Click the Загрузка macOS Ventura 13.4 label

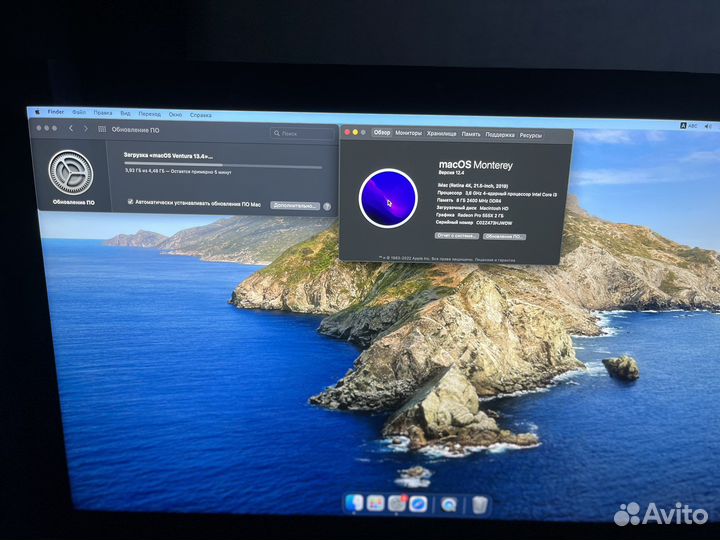pos(168,156)
